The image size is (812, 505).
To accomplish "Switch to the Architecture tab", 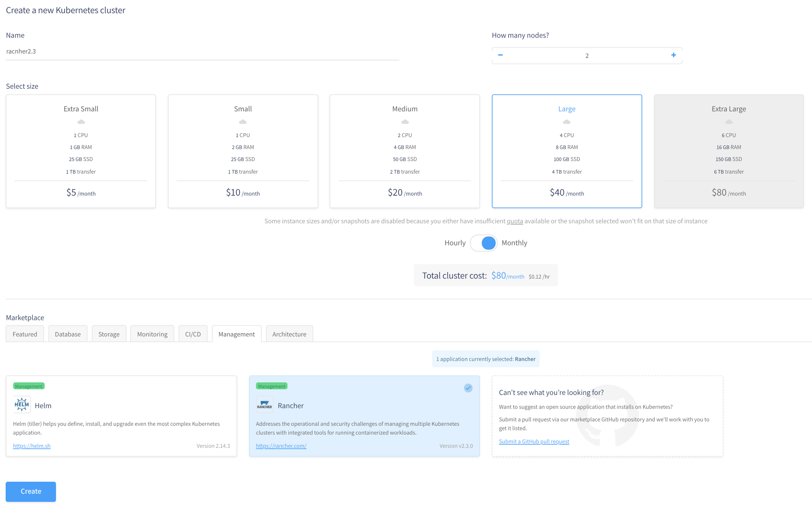I will tap(289, 334).
